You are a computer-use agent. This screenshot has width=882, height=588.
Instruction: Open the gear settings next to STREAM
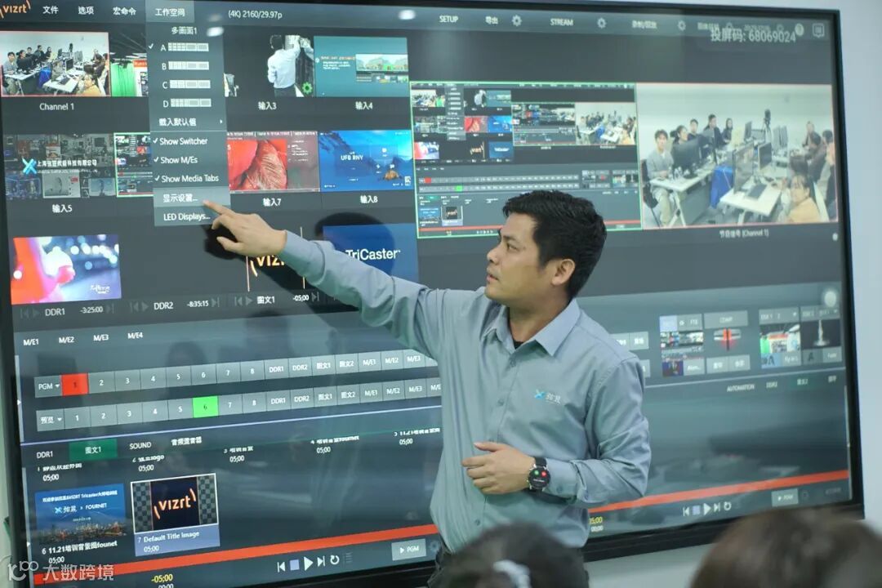601,23
